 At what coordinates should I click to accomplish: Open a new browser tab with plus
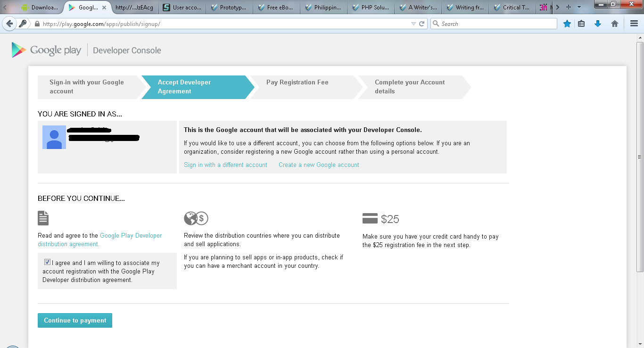click(569, 7)
